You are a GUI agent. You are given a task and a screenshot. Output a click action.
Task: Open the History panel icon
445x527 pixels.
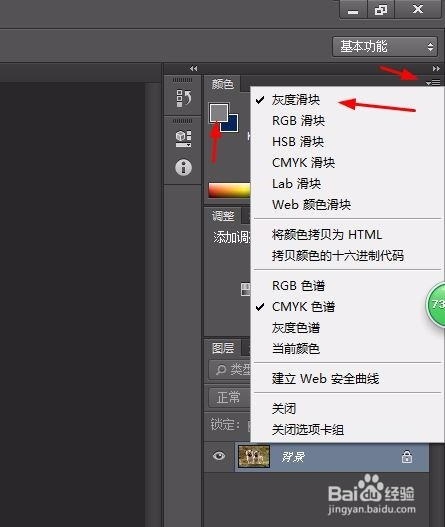184,98
